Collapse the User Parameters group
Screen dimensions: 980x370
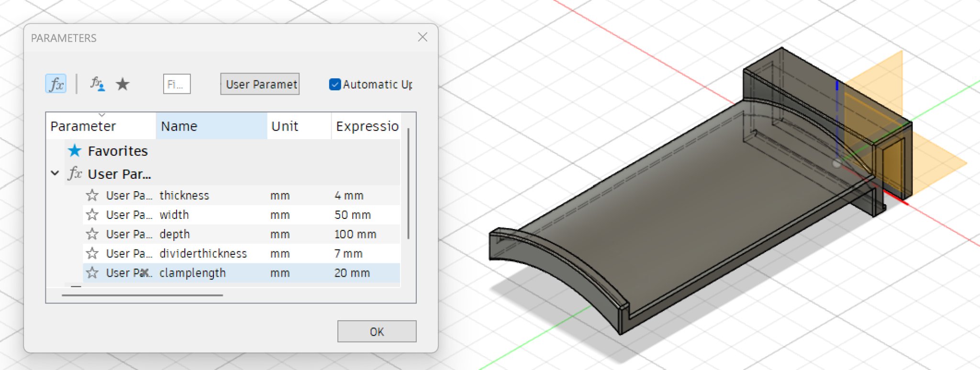coord(55,174)
